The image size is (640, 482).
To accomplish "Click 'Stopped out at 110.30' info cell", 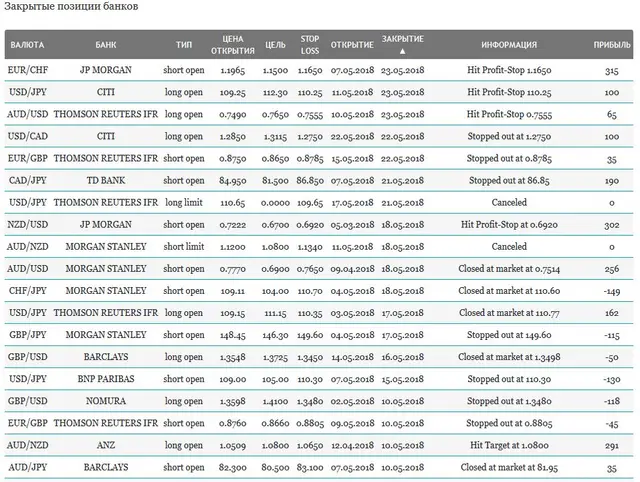I will click(509, 379).
